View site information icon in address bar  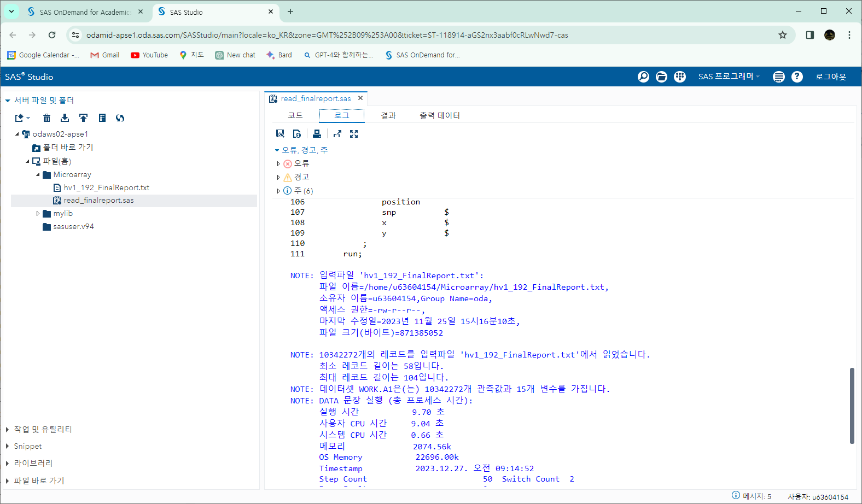75,35
